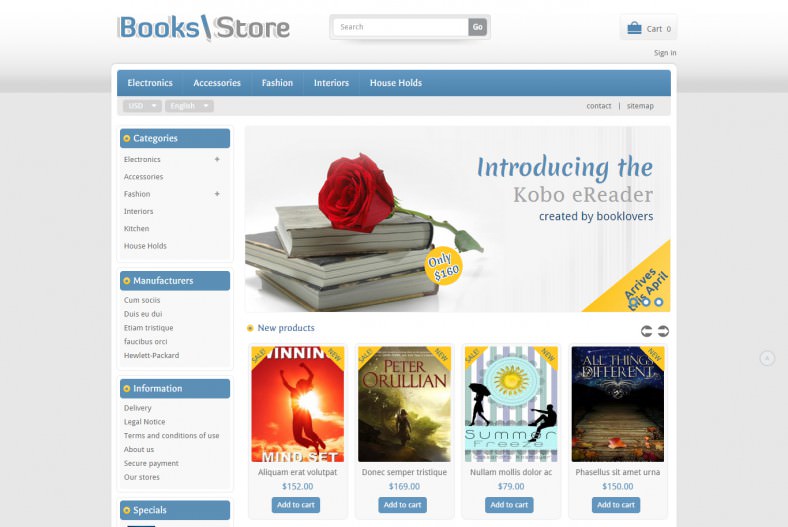Screen dimensions: 788x527
Task: Add Aliquam erat volutpat to cart
Action: coord(296,505)
